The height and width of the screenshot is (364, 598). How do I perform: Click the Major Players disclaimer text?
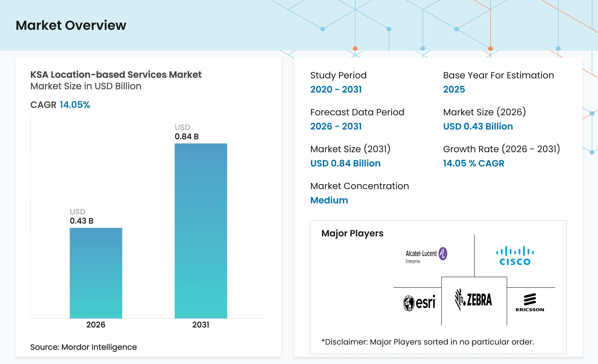(427, 342)
